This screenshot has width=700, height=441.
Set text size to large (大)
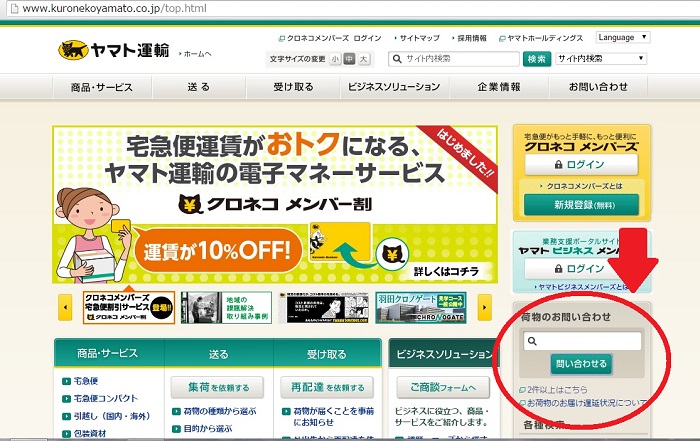pos(364,58)
